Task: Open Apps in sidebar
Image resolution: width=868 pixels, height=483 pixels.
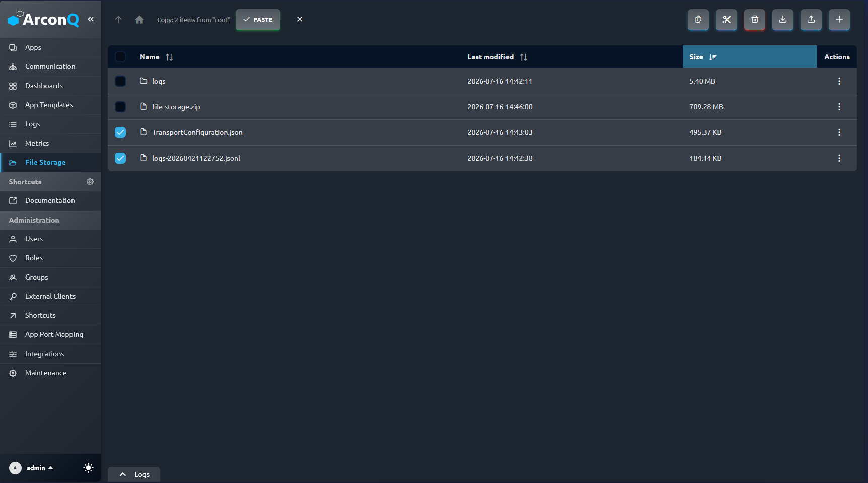Action: click(x=50, y=47)
